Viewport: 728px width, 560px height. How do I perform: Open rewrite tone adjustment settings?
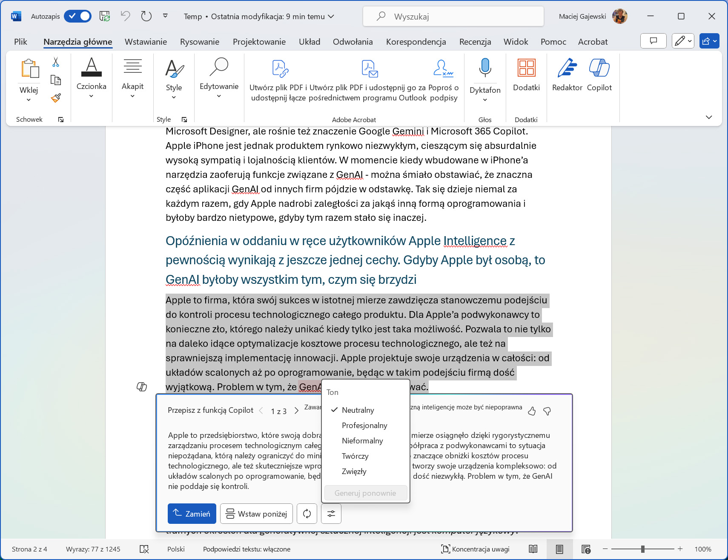pos(331,514)
